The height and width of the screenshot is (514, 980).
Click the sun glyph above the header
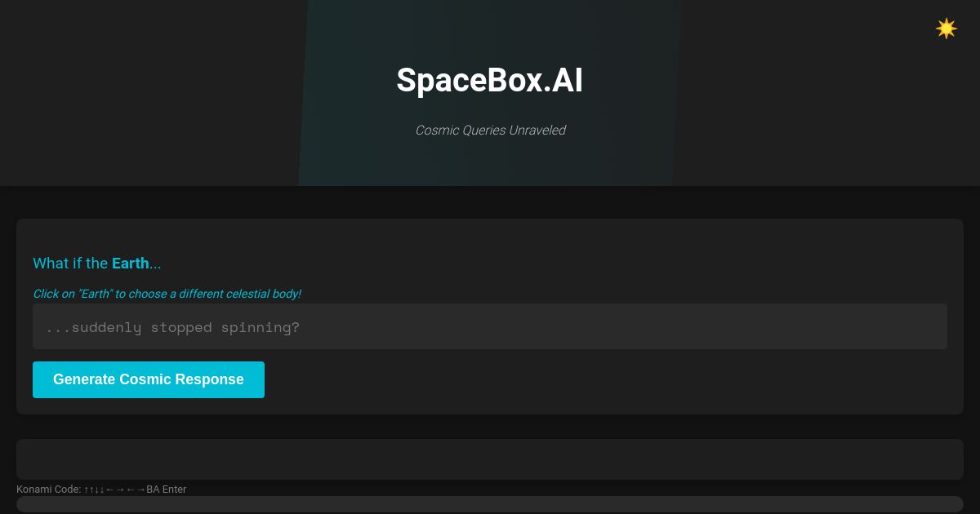946,29
